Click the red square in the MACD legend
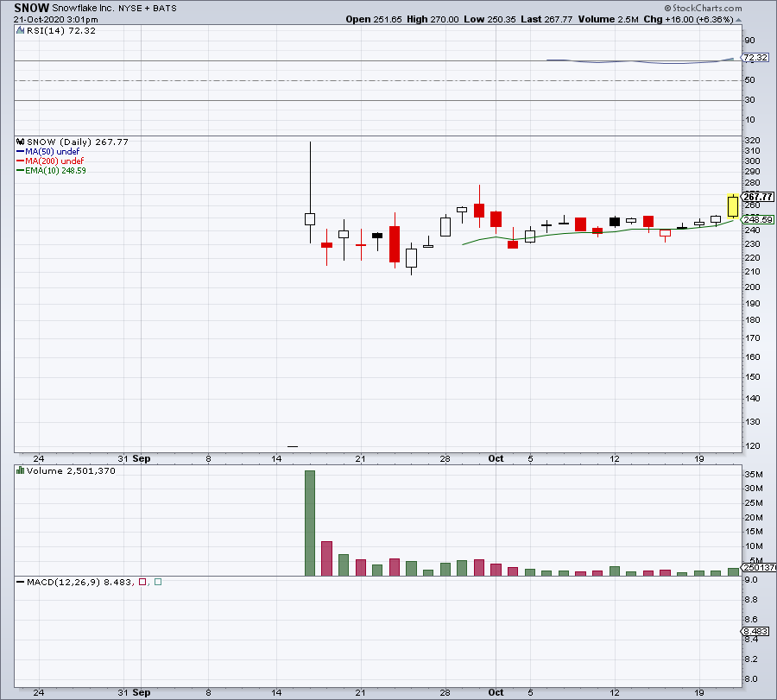This screenshot has width=777, height=700. click(142, 582)
